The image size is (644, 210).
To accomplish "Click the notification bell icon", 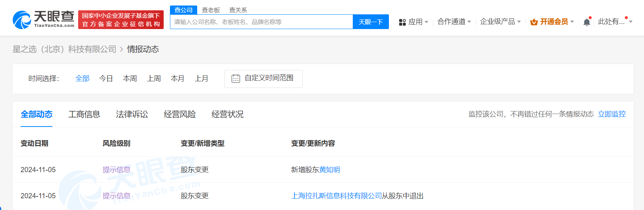I will point(587,22).
